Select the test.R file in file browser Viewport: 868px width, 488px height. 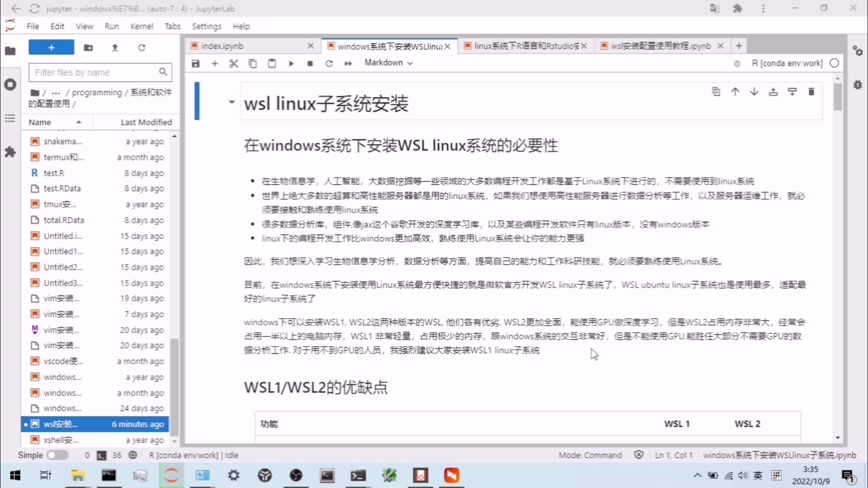pyautogui.click(x=54, y=173)
